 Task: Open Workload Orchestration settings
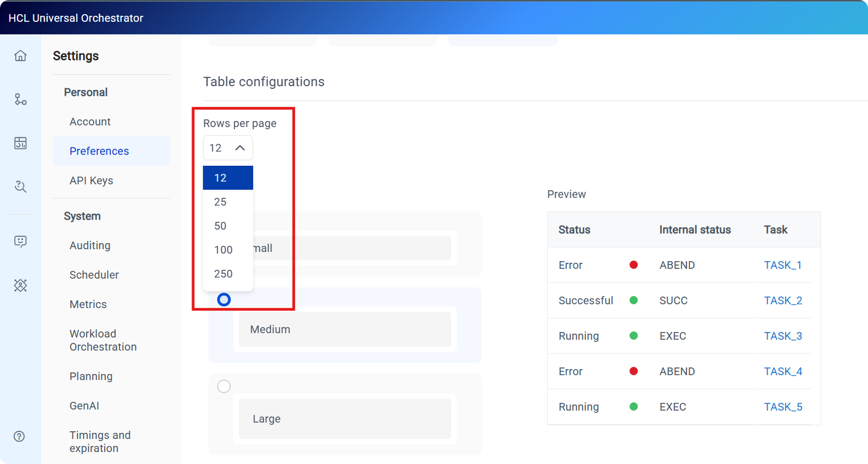point(111,340)
